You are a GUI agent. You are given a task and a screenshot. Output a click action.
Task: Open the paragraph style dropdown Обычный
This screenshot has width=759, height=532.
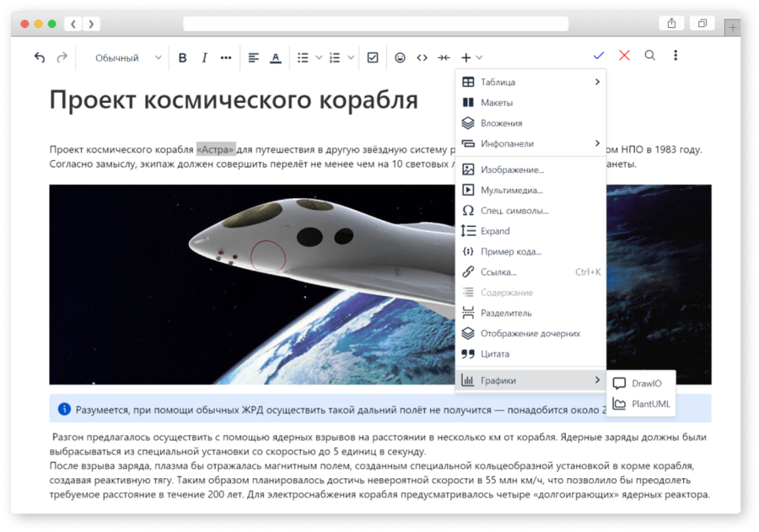(127, 57)
